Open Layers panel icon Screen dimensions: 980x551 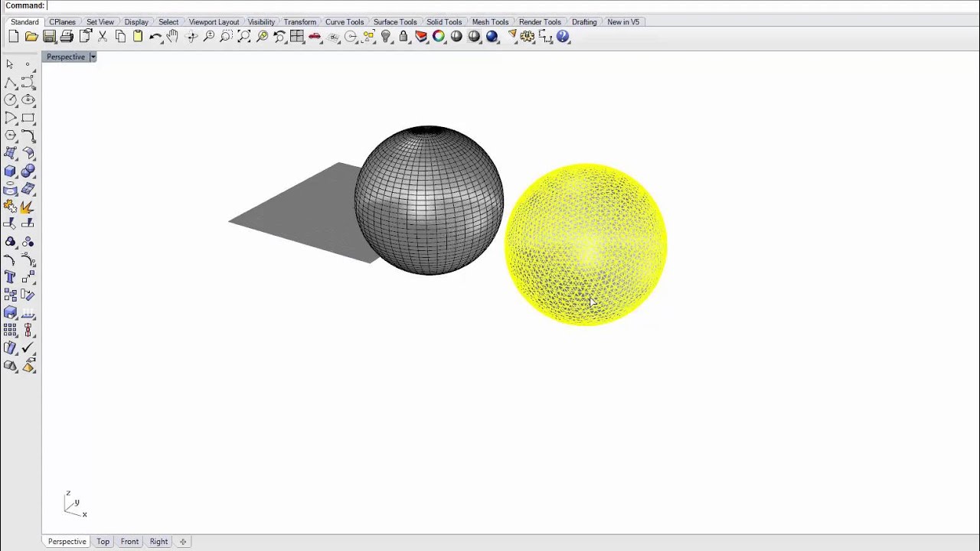(x=421, y=37)
